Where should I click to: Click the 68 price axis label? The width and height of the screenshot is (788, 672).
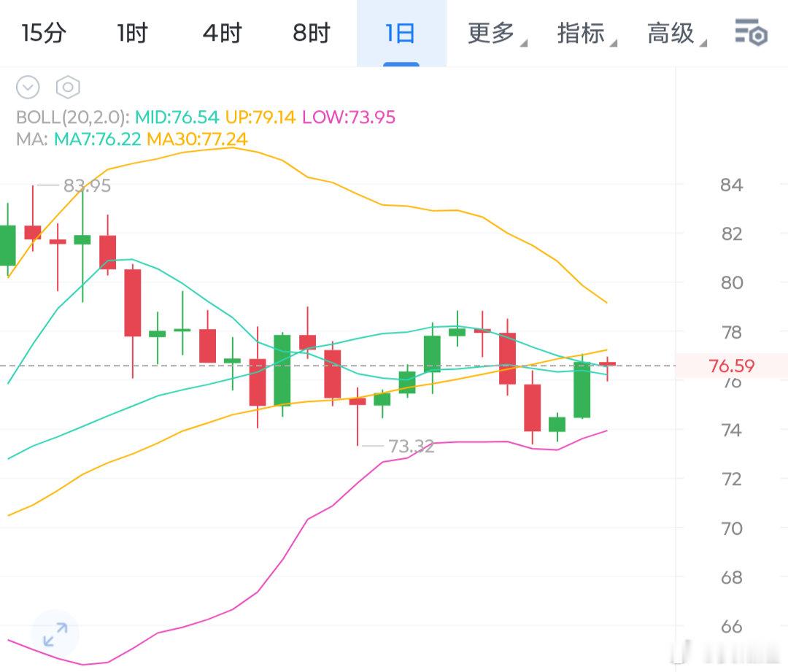click(x=731, y=577)
